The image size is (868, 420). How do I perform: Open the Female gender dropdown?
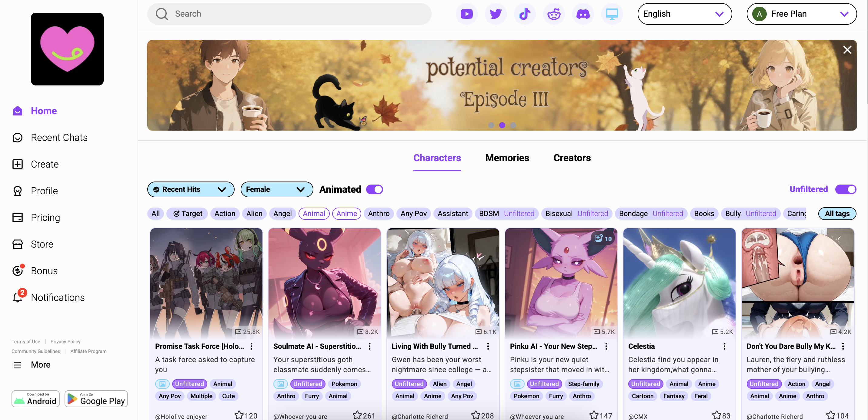pyautogui.click(x=276, y=189)
